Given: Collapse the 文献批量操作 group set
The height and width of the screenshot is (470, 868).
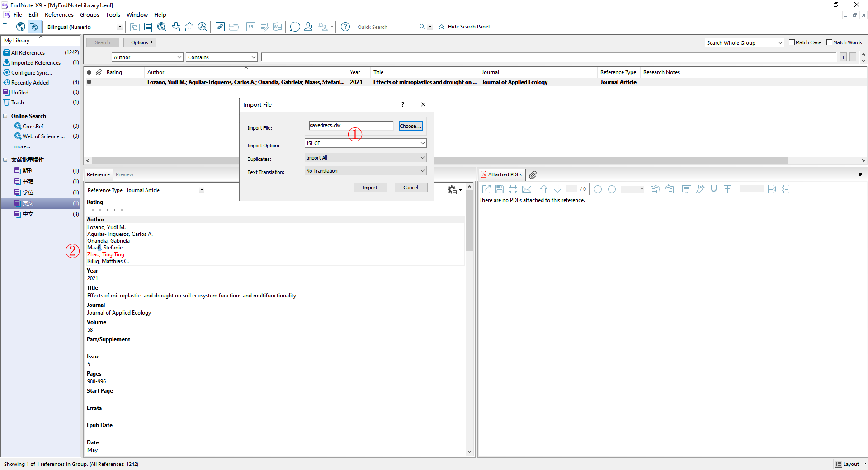Looking at the screenshot, I should pos(5,160).
